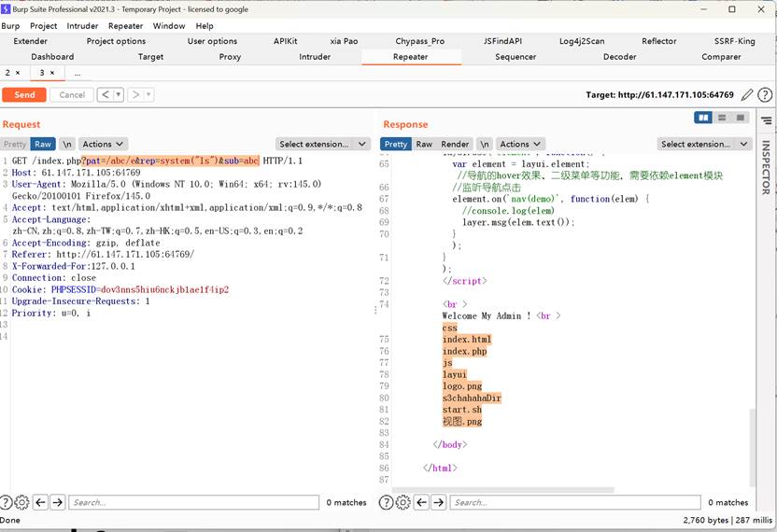Open the JSFindAPI tab
Screen dimensions: 777x532
pyautogui.click(x=502, y=41)
